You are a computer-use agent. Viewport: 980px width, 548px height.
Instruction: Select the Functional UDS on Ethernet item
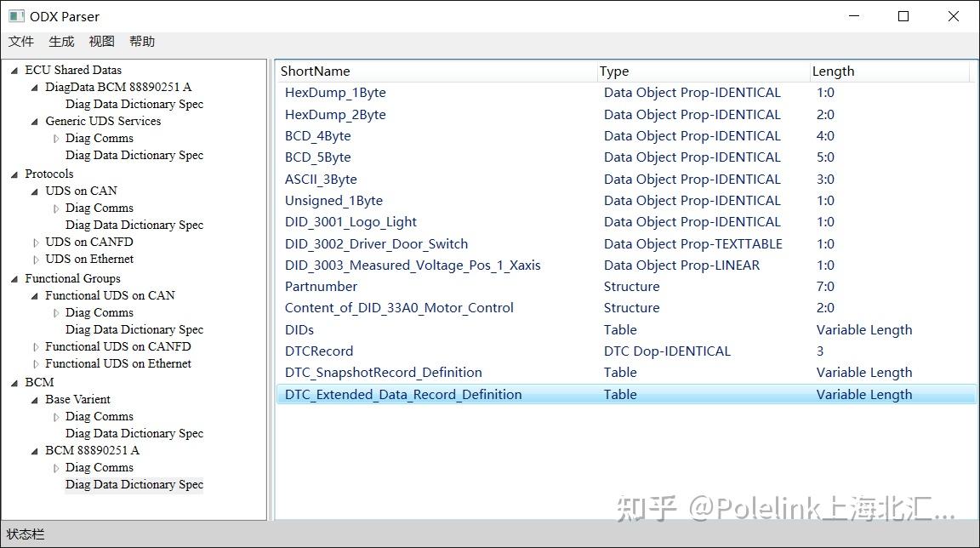[x=118, y=363]
